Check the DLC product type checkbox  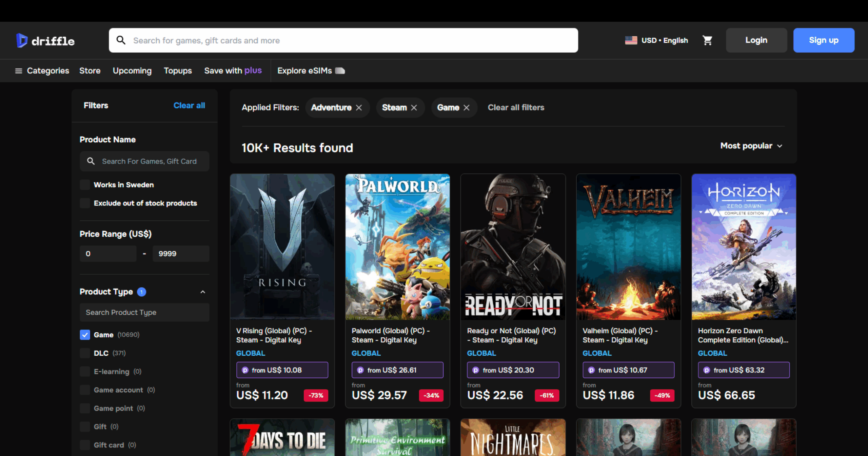click(x=85, y=353)
